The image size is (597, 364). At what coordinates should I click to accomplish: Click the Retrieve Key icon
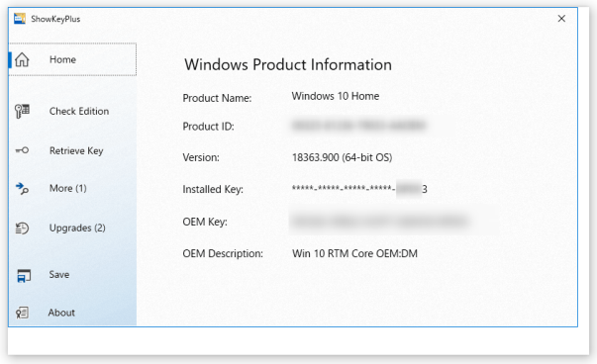pyautogui.click(x=22, y=150)
